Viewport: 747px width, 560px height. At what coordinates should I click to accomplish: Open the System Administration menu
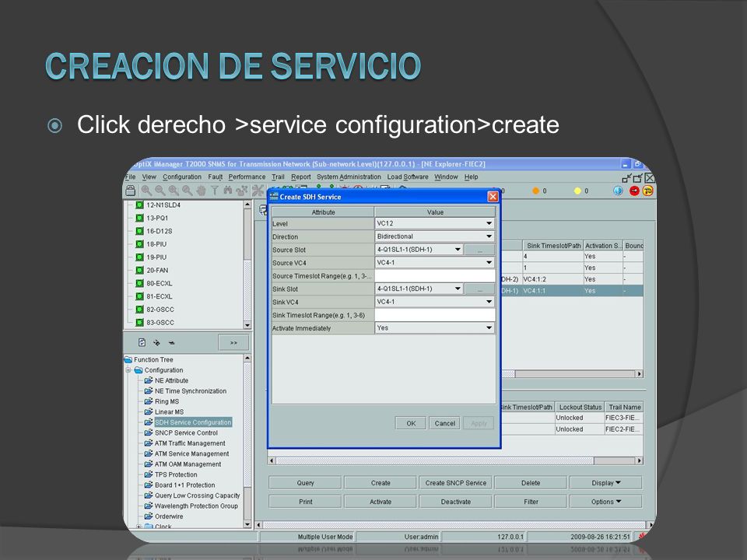(x=349, y=177)
